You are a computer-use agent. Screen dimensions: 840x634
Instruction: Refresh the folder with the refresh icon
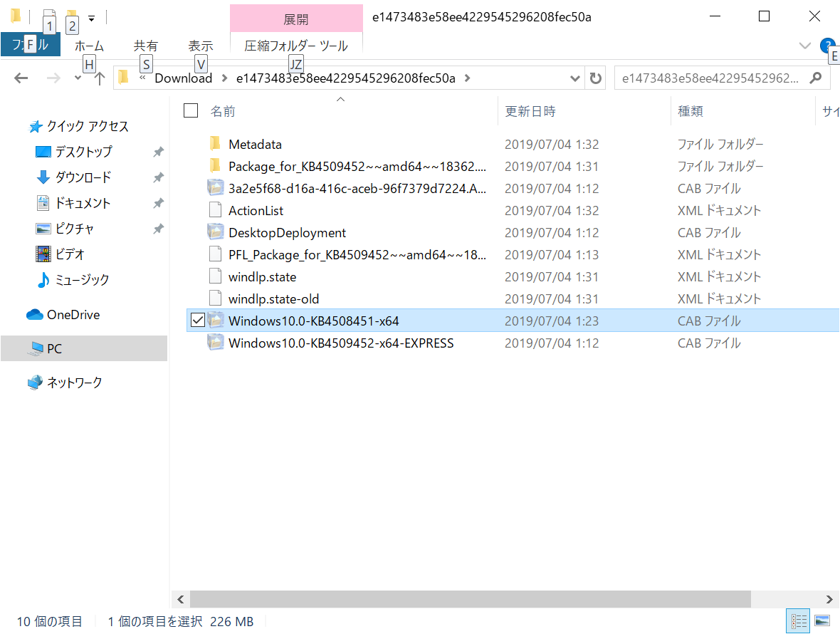pos(596,78)
